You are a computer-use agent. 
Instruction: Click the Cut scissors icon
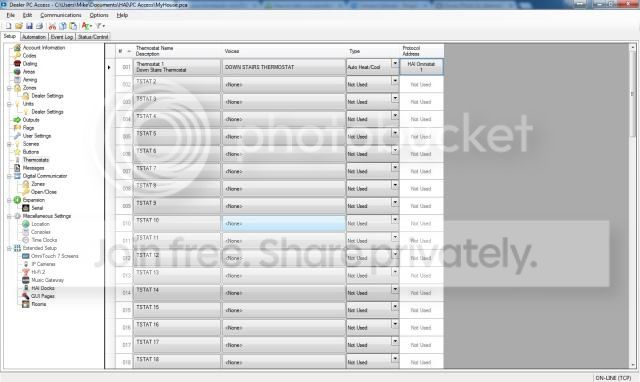(x=52, y=26)
